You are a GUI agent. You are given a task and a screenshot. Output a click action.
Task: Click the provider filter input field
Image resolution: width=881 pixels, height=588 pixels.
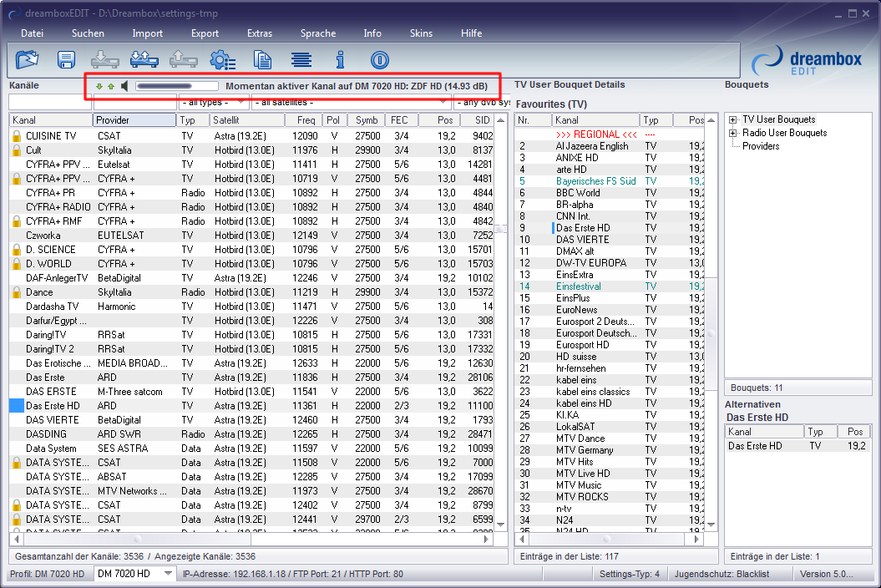point(134,102)
